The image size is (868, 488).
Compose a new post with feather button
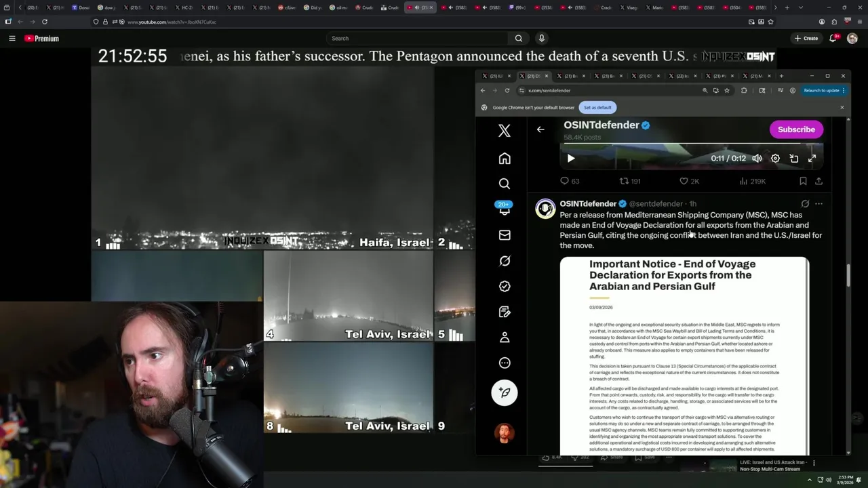click(505, 392)
